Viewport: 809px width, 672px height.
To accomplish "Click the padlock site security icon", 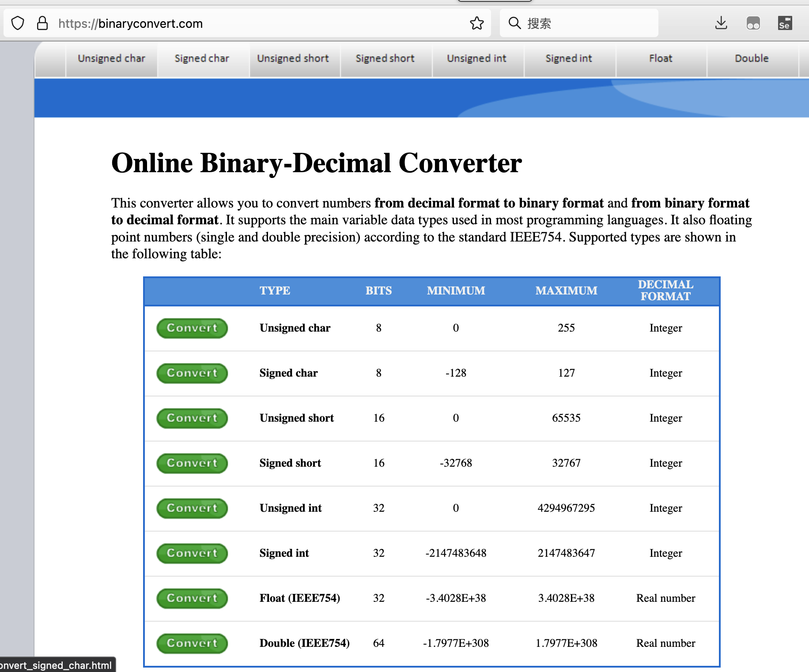I will pyautogui.click(x=42, y=23).
